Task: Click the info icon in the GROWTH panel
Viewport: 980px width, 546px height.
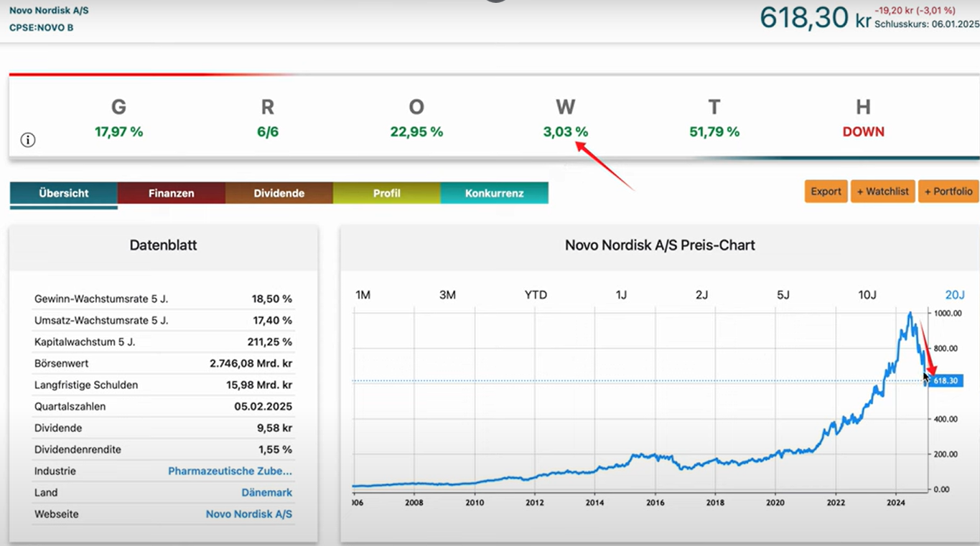Action: point(28,140)
